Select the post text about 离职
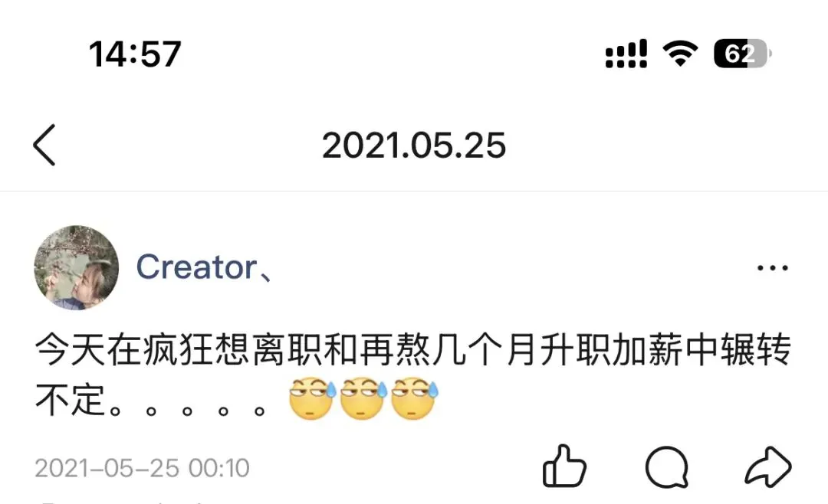828x504 pixels. [413, 375]
